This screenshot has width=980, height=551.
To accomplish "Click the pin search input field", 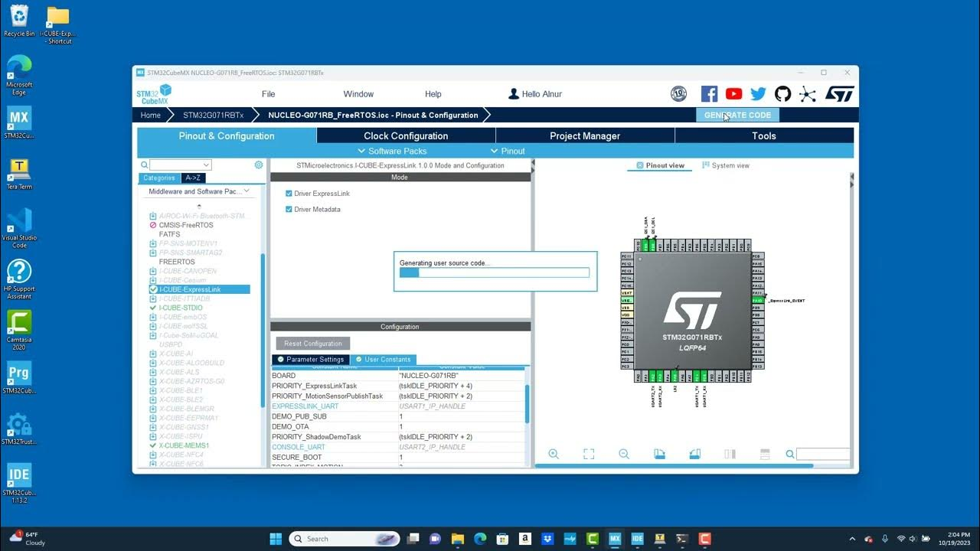I will tap(823, 454).
